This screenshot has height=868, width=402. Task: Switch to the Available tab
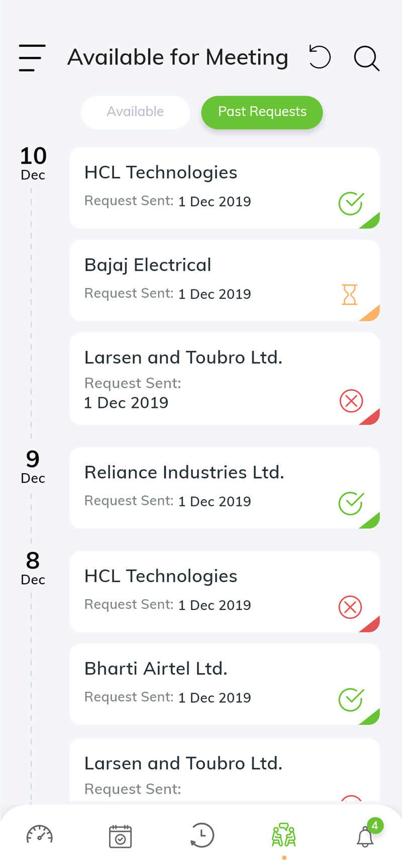tap(135, 112)
